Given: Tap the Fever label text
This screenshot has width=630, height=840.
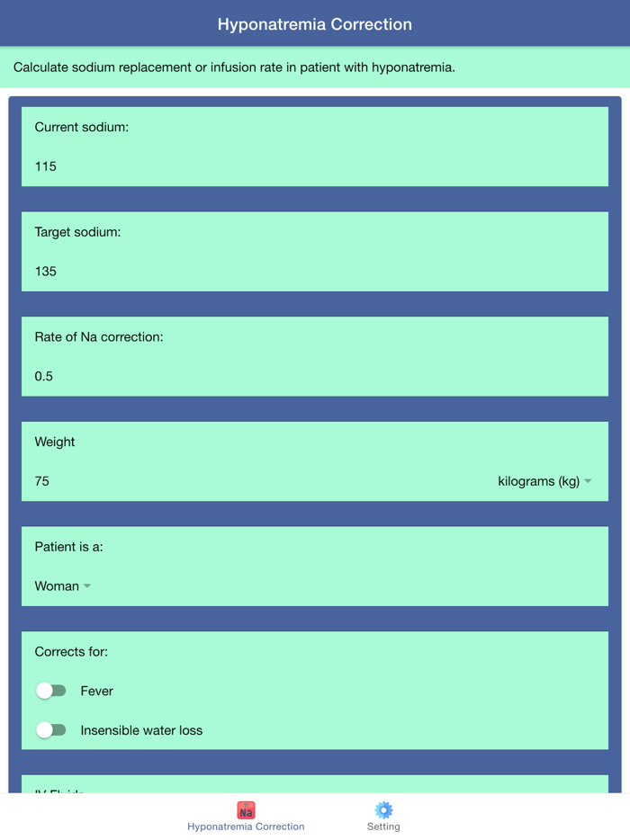Looking at the screenshot, I should (97, 691).
